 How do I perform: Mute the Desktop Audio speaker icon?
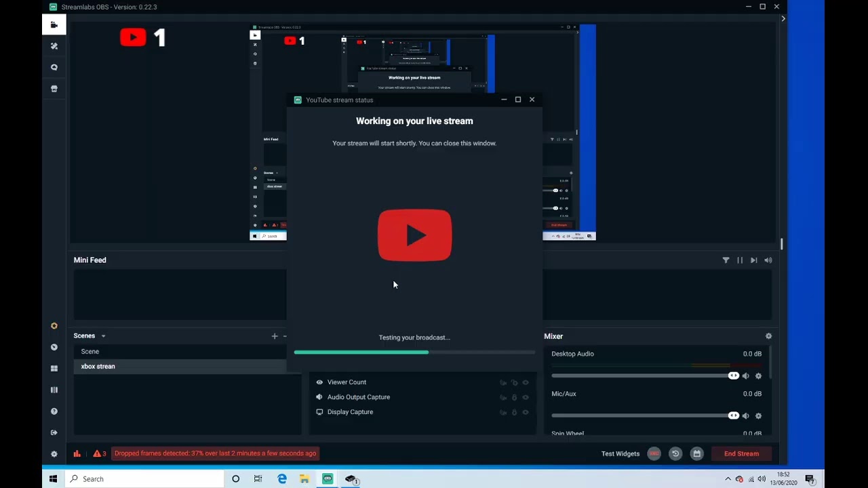click(746, 376)
